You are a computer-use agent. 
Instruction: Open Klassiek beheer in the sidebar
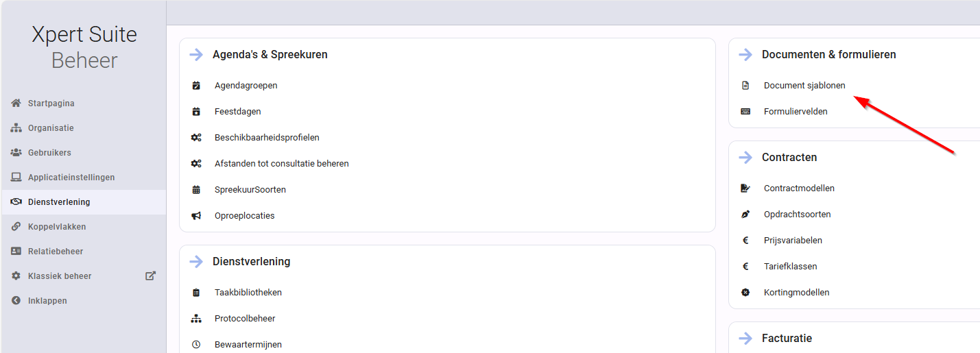point(60,276)
